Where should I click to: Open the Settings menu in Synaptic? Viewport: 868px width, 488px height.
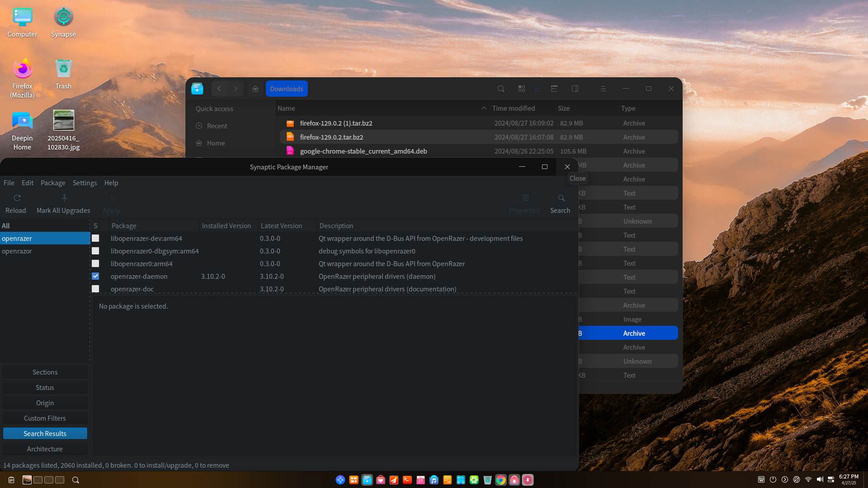point(85,183)
